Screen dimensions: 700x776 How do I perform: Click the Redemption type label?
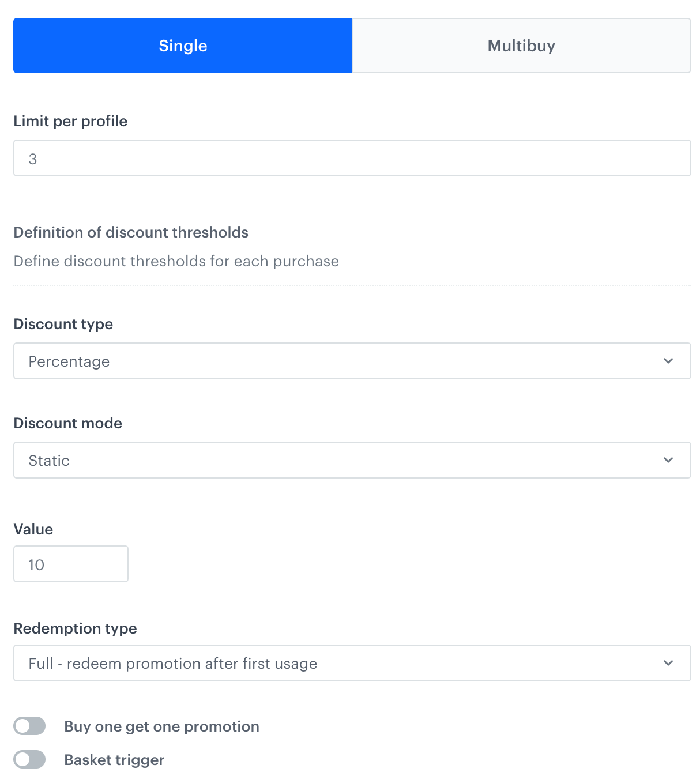tap(76, 628)
